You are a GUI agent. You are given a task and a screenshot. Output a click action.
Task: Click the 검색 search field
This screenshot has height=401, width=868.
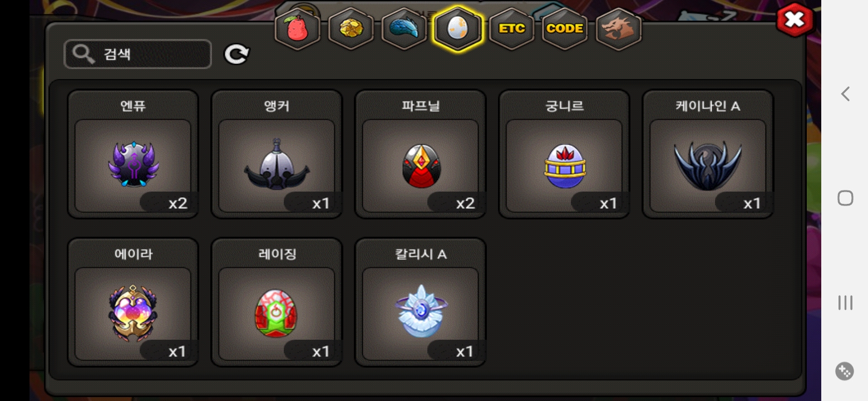point(138,54)
